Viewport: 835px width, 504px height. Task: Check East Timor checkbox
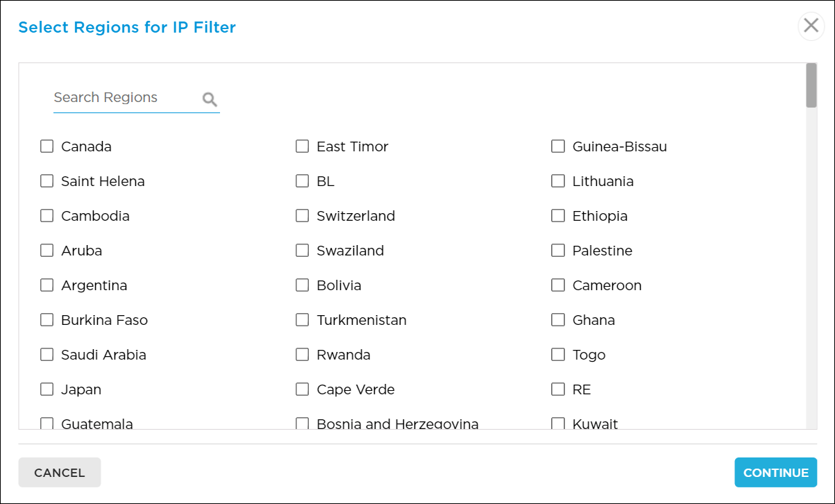(302, 146)
